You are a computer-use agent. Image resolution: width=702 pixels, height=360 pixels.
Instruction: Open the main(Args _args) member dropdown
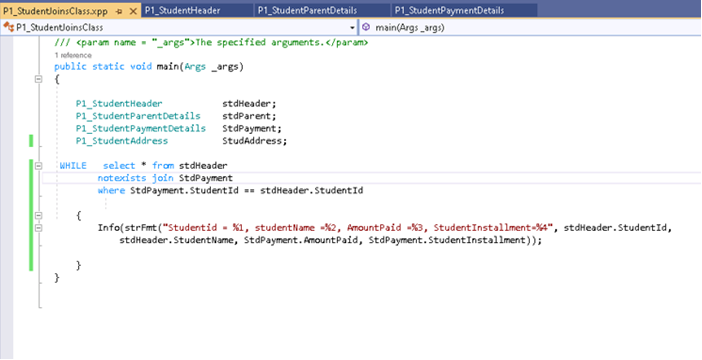[x=531, y=27]
